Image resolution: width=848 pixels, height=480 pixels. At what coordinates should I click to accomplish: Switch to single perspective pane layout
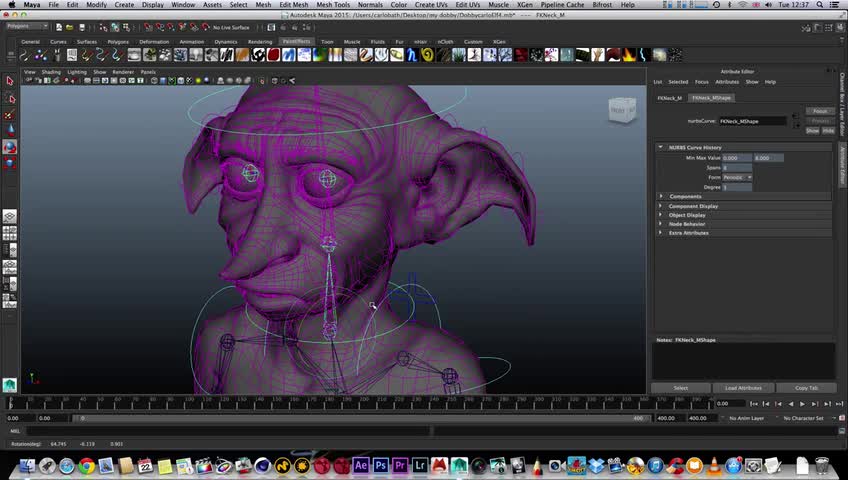coord(10,217)
